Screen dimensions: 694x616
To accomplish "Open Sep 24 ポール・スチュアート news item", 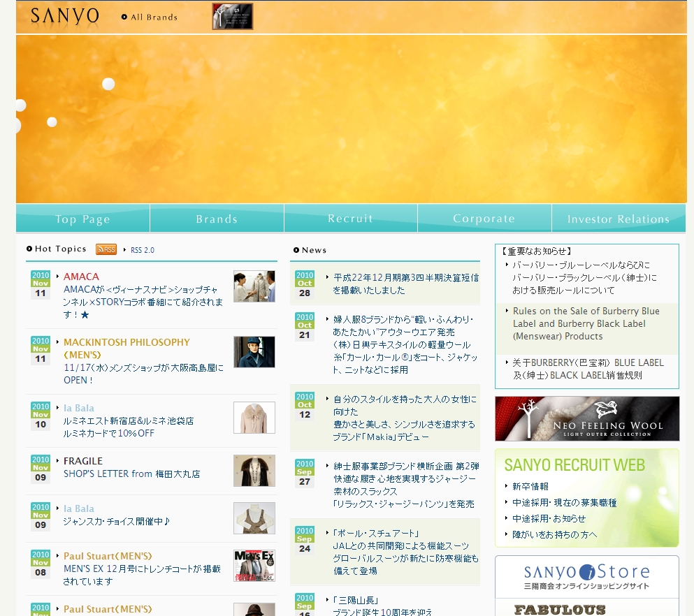I will [x=405, y=552].
